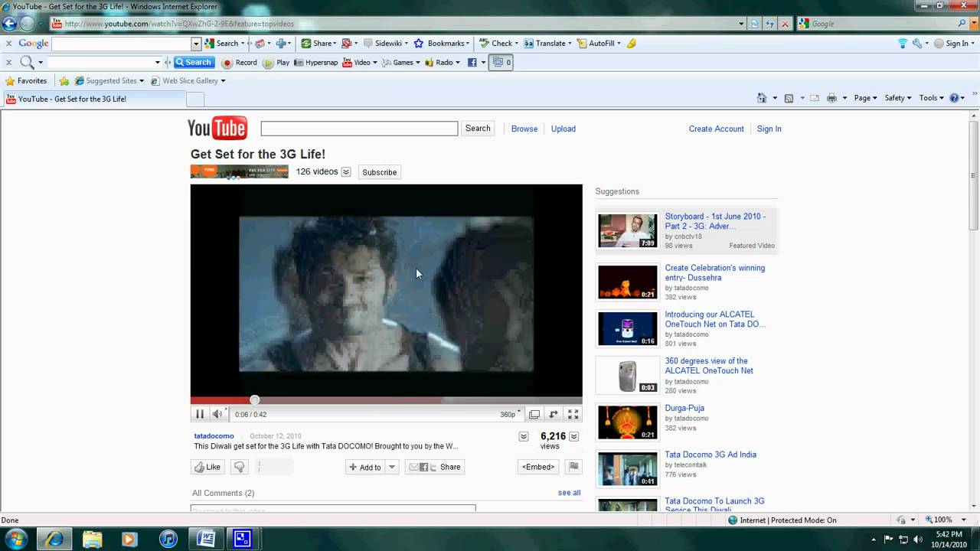Open Sidewiki in Google toolbar
The height and width of the screenshot is (551, 980).
coord(386,44)
